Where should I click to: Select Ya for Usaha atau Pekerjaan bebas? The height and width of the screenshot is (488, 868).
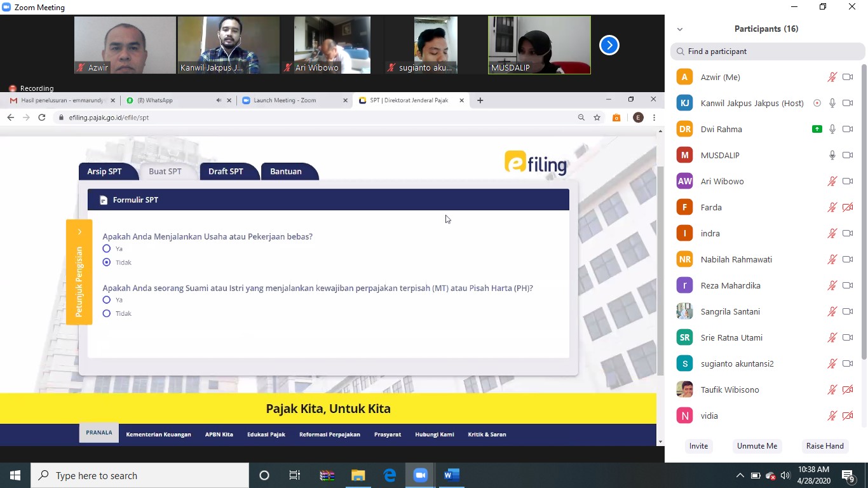tap(107, 249)
